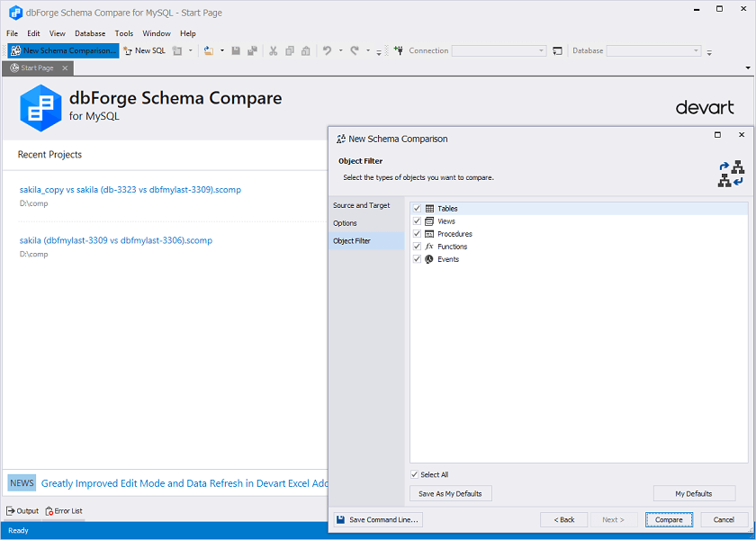Open the Window menu
Image resolution: width=756 pixels, height=540 pixels.
[x=157, y=33]
